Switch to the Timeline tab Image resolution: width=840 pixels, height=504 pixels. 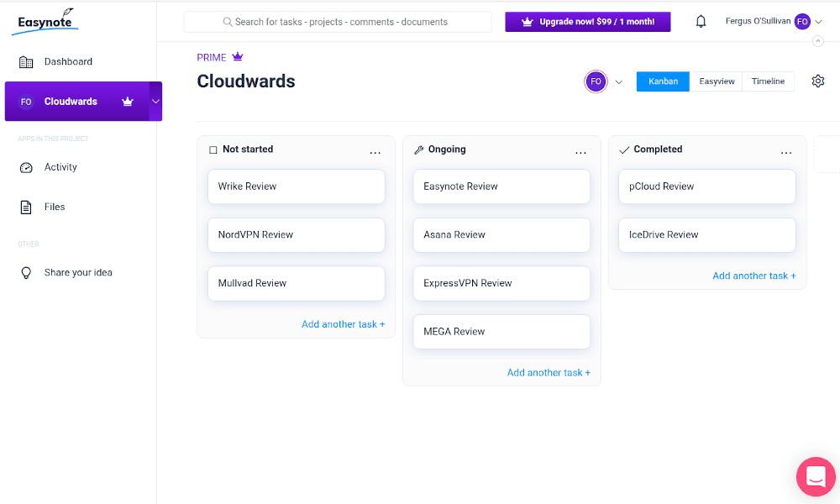[x=768, y=81]
